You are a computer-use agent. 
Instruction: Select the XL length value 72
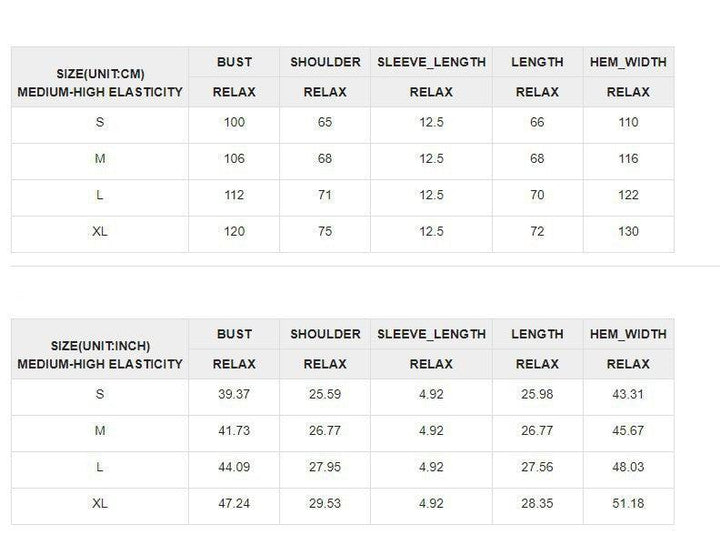pyautogui.click(x=537, y=231)
